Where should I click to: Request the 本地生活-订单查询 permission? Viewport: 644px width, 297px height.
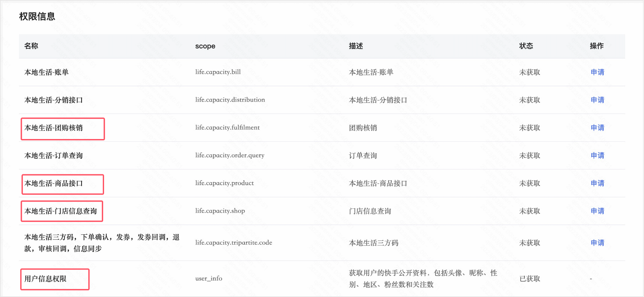pos(597,155)
